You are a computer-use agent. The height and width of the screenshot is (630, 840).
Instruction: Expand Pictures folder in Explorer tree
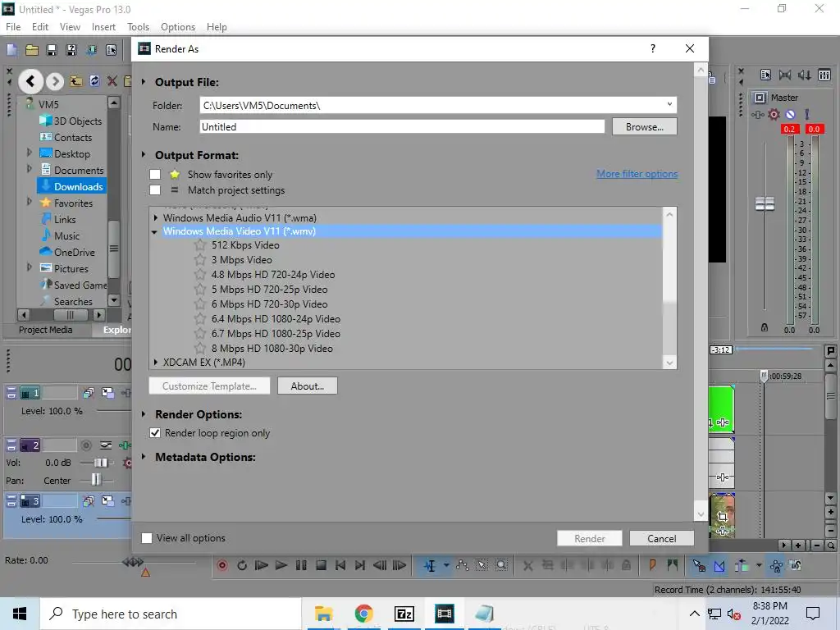pos(30,267)
